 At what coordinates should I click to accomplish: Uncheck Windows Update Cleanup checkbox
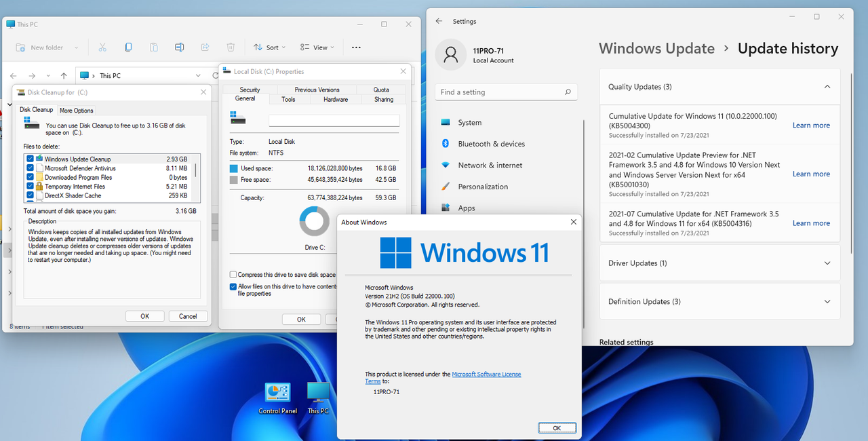30,159
